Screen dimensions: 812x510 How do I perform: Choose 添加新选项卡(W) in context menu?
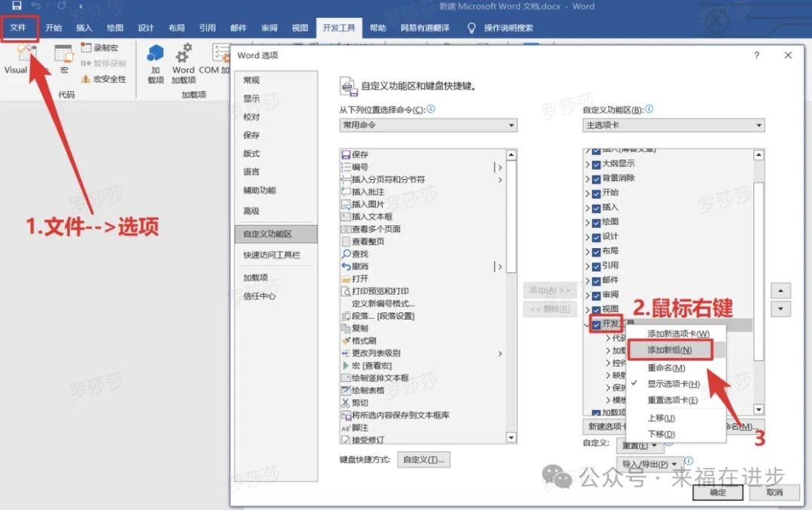click(678, 333)
